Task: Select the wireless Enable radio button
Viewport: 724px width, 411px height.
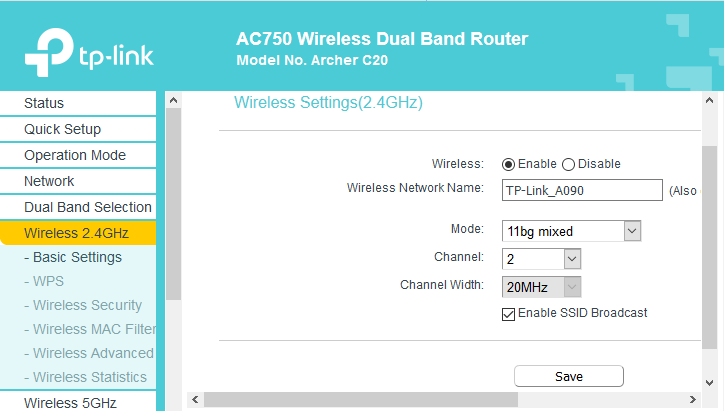Action: [508, 164]
